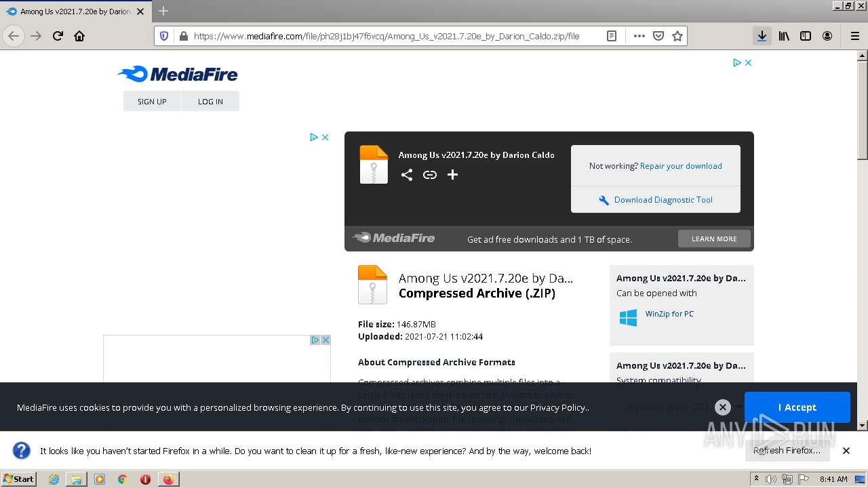868x488 pixels.
Task: Open the Windows Start menu
Action: [x=19, y=479]
